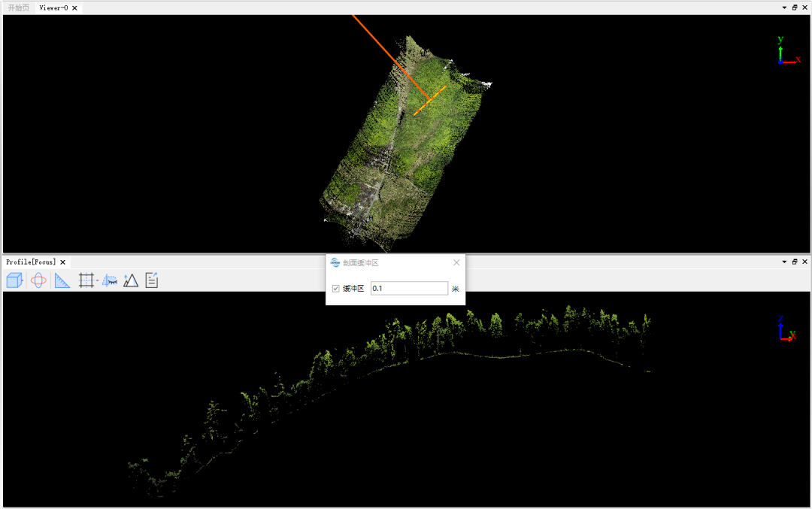
Task: Click the document export icon
Action: point(152,280)
